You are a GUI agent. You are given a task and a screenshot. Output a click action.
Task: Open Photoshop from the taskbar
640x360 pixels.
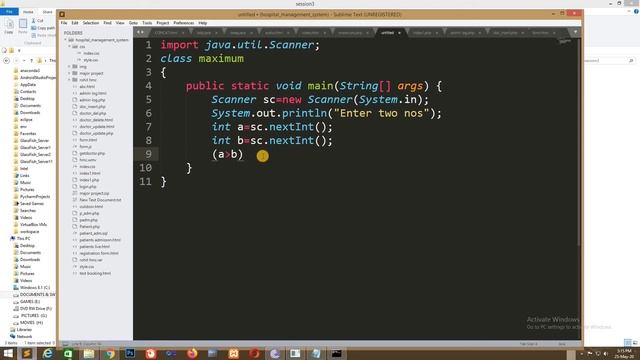click(x=130, y=353)
